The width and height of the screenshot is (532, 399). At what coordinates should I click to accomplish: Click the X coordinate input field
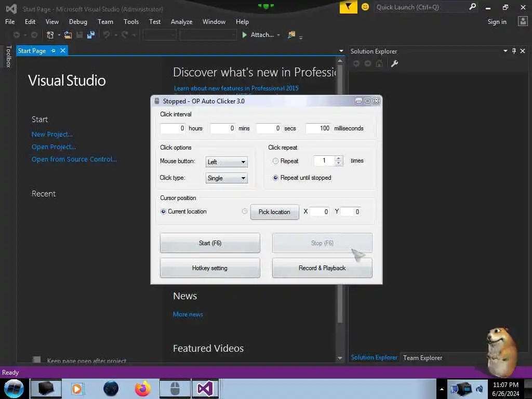tap(320, 212)
